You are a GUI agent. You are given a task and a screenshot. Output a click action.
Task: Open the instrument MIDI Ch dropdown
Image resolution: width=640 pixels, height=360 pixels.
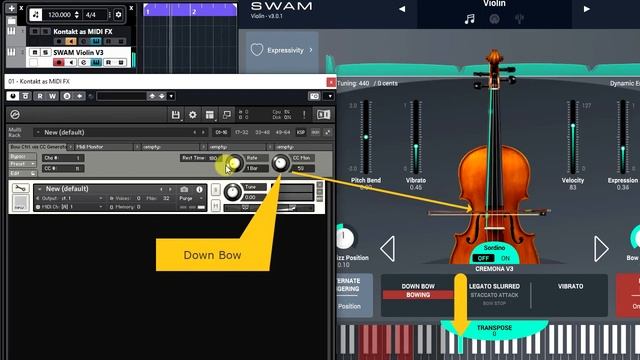[69, 207]
